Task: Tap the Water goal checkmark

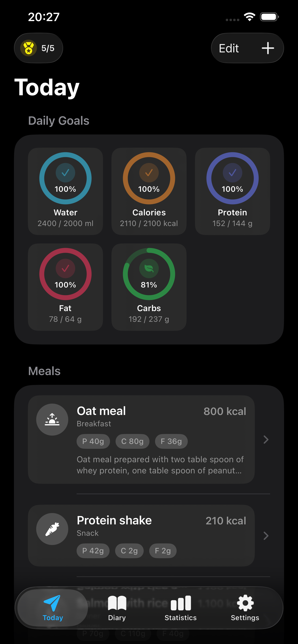Action: (65, 173)
